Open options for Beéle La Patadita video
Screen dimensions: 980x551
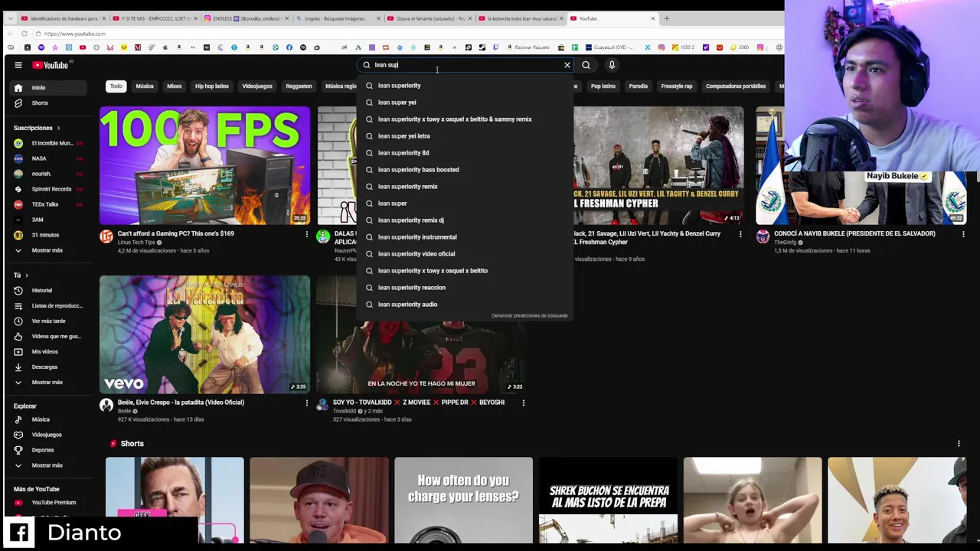307,403
